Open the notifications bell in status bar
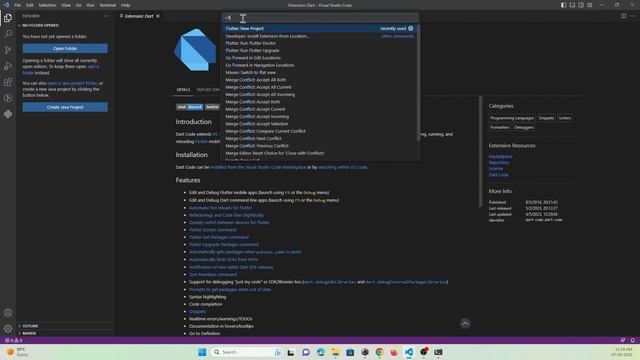The height and width of the screenshot is (360, 640). tap(632, 340)
